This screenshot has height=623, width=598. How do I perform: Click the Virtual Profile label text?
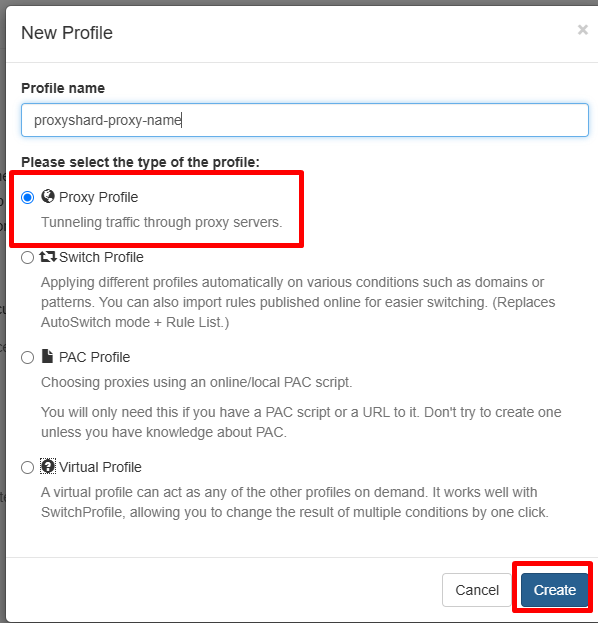tap(100, 467)
